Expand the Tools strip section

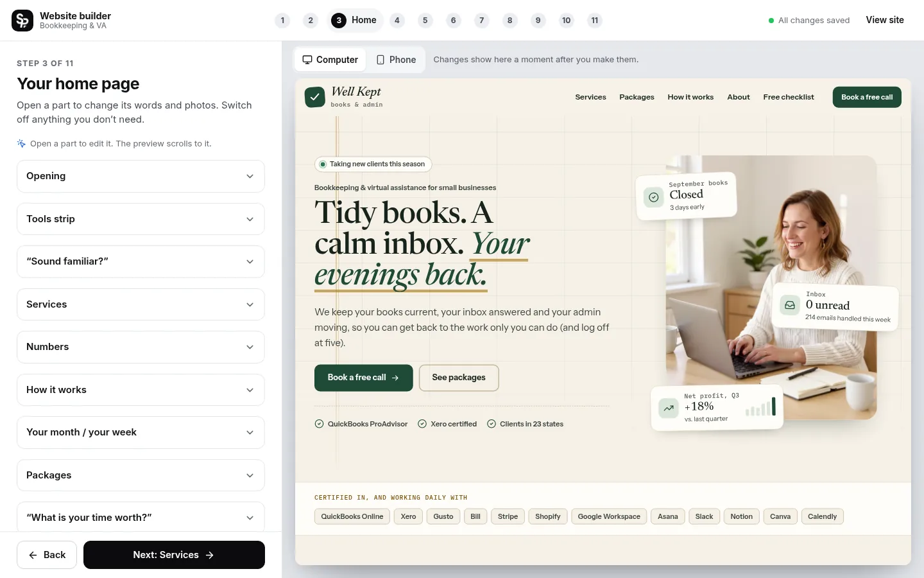click(x=141, y=219)
